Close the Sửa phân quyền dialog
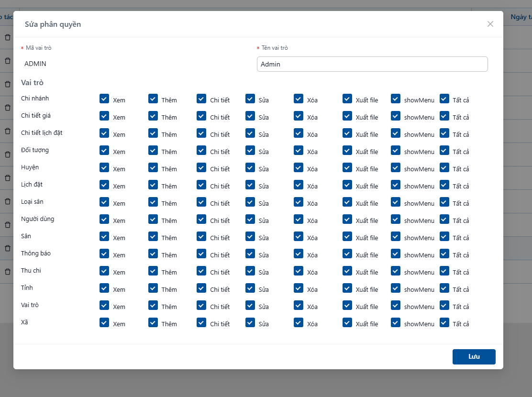532x397 pixels. pyautogui.click(x=490, y=24)
